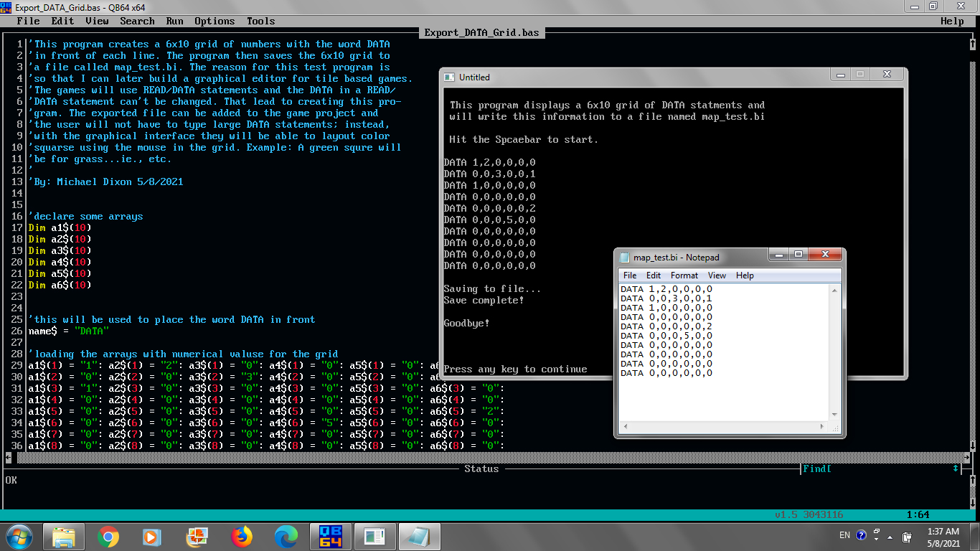Click the Windows Start orb

19,537
